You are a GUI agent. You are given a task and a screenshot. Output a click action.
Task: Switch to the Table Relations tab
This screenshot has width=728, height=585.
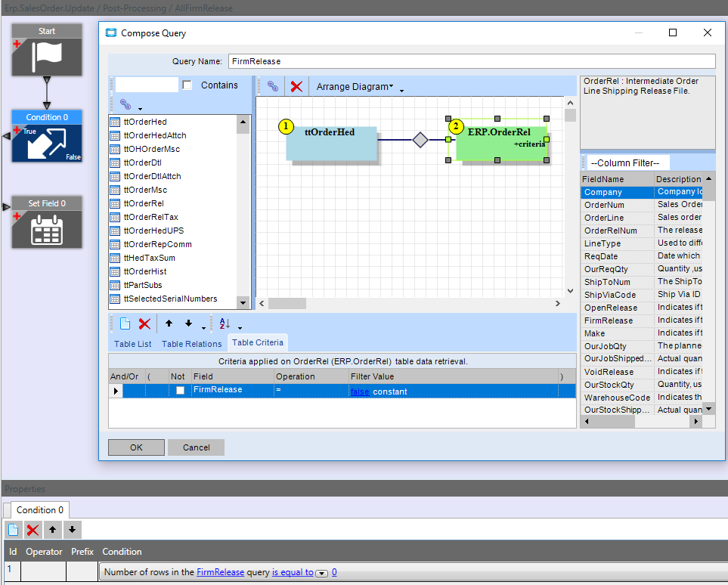(x=192, y=344)
